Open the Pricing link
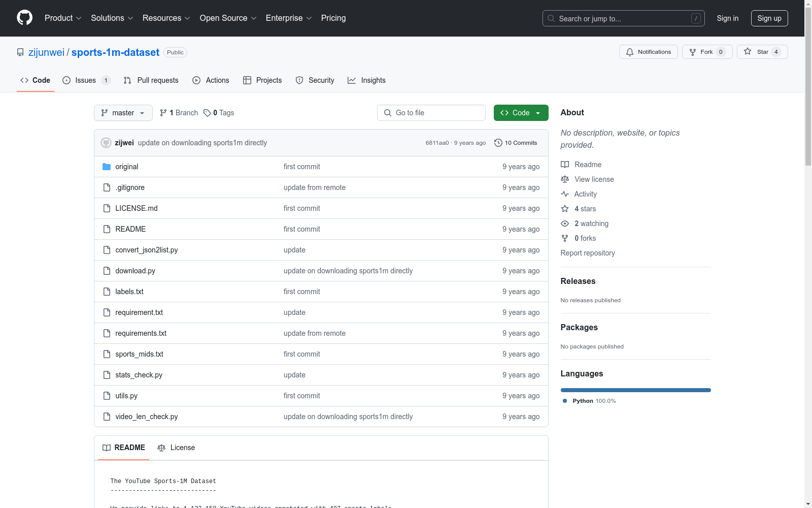This screenshot has width=812, height=508. pos(333,18)
